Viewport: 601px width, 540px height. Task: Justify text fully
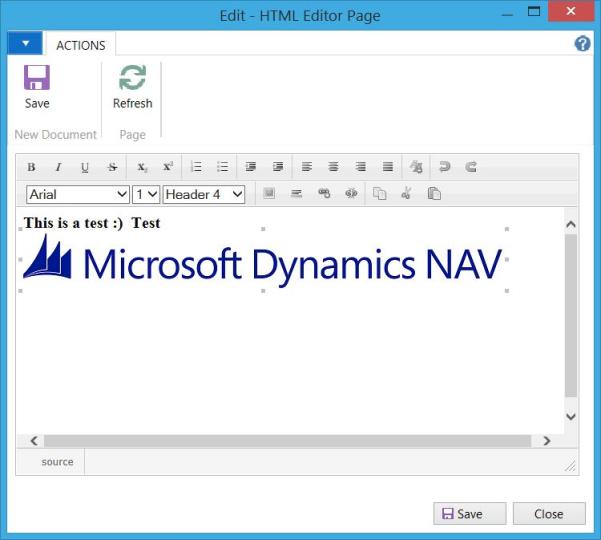(x=388, y=167)
